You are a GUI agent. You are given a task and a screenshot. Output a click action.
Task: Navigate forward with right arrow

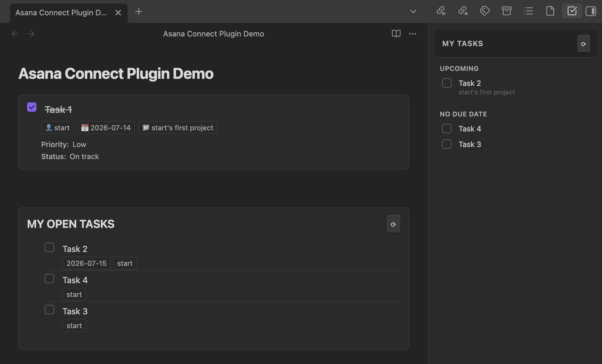click(31, 34)
